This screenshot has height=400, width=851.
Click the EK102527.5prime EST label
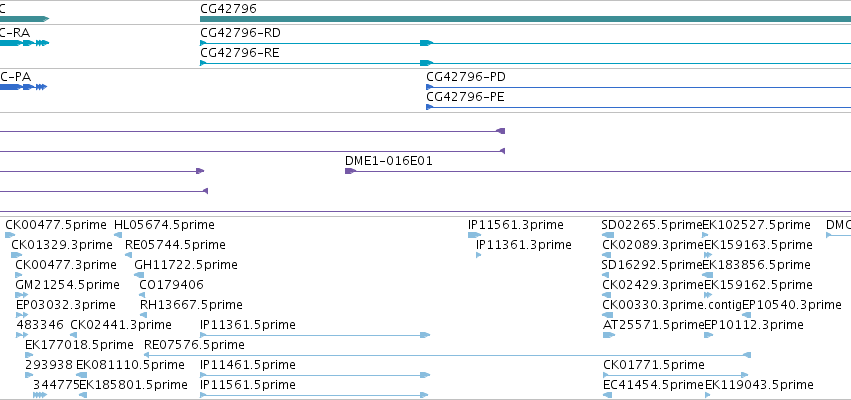pyautogui.click(x=756, y=225)
